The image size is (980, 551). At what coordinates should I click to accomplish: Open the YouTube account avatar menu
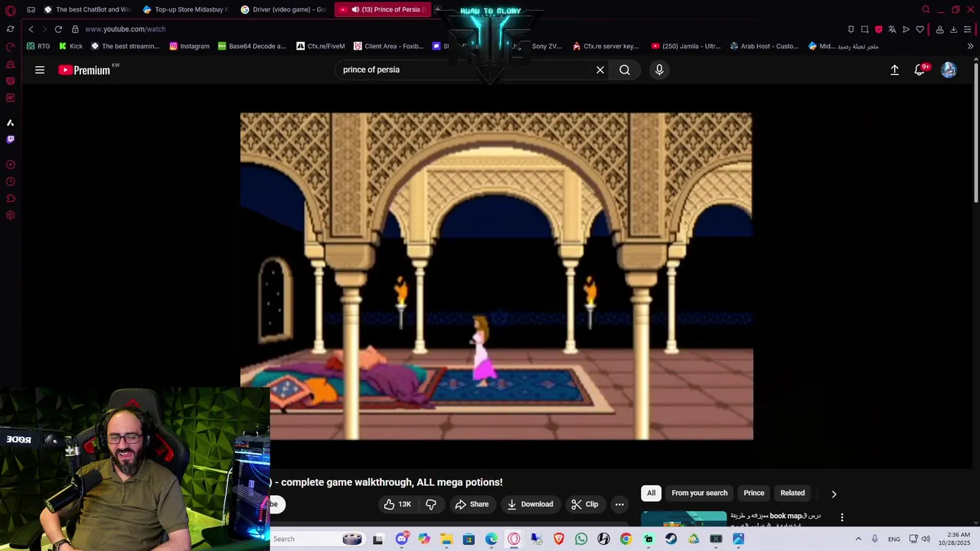949,70
